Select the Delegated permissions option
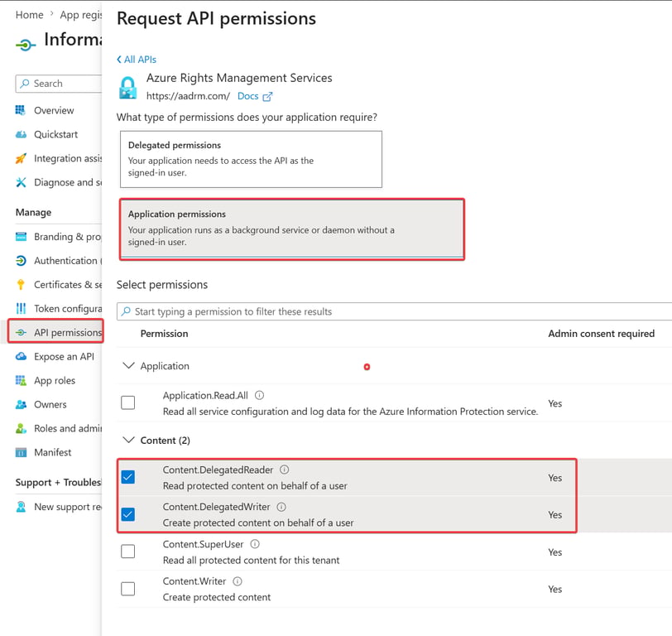This screenshot has height=636, width=672. point(251,159)
